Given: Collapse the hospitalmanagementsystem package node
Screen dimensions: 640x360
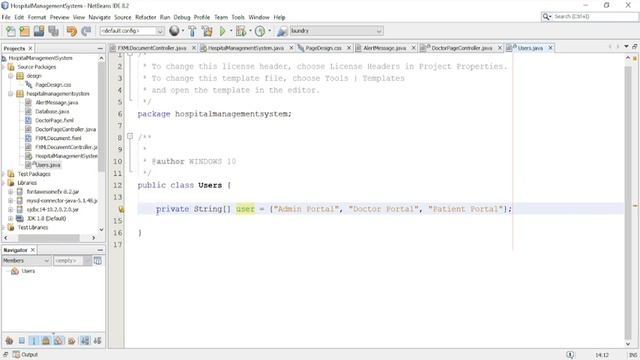Looking at the screenshot, I should (11, 94).
